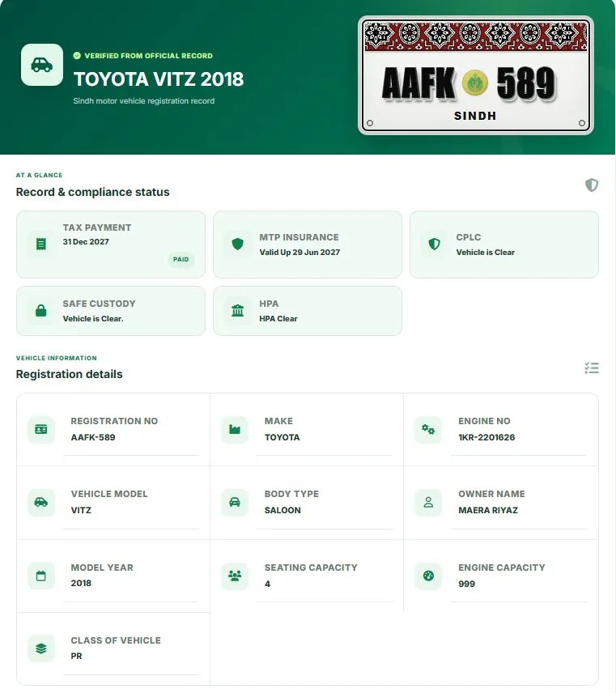The width and height of the screenshot is (616, 693).
Task: Click the calendar icon for Model Year
Action: tap(41, 576)
